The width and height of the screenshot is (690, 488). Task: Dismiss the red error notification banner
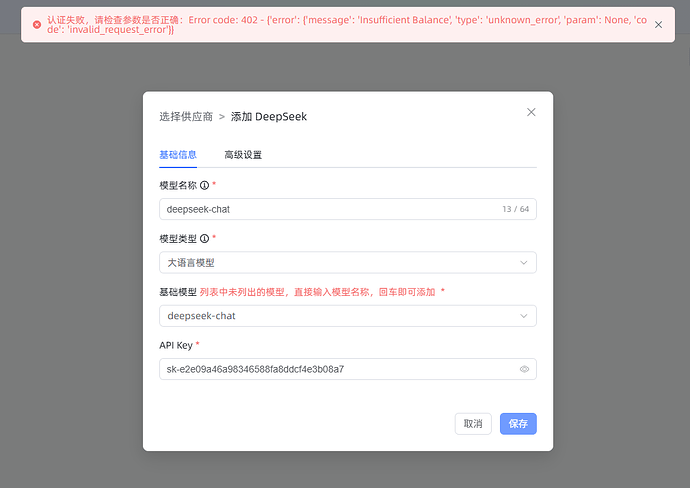pos(658,25)
